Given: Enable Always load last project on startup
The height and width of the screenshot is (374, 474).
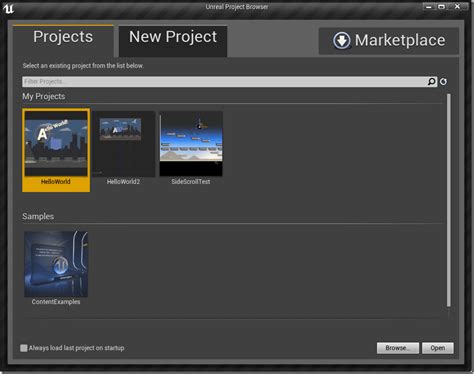Looking at the screenshot, I should (x=24, y=348).
